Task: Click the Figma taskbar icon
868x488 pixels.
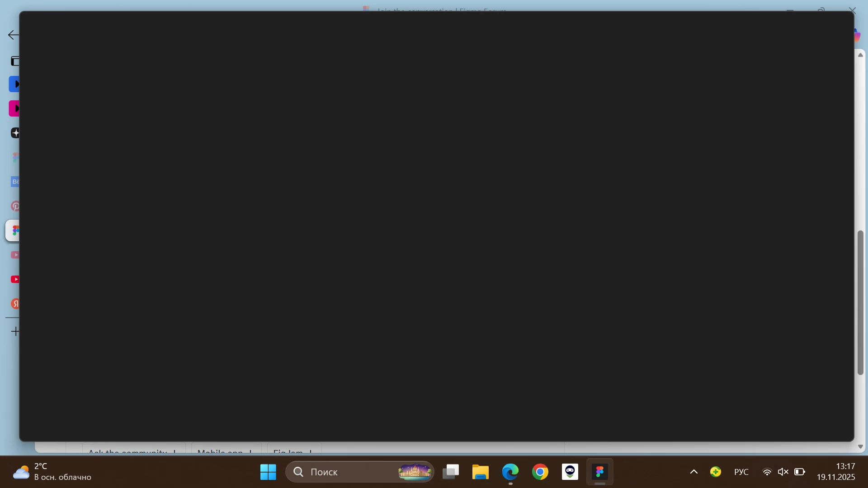Action: [x=599, y=472]
